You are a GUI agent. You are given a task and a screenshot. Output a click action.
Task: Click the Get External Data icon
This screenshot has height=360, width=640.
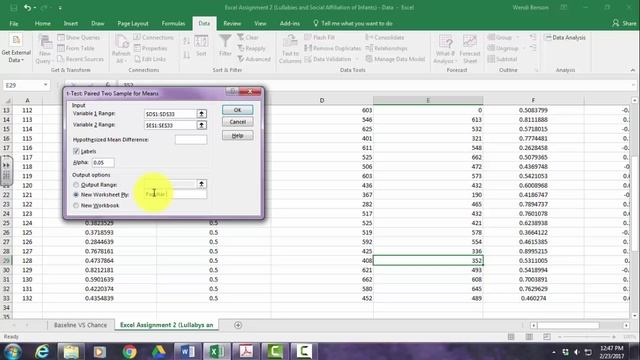tap(16, 41)
